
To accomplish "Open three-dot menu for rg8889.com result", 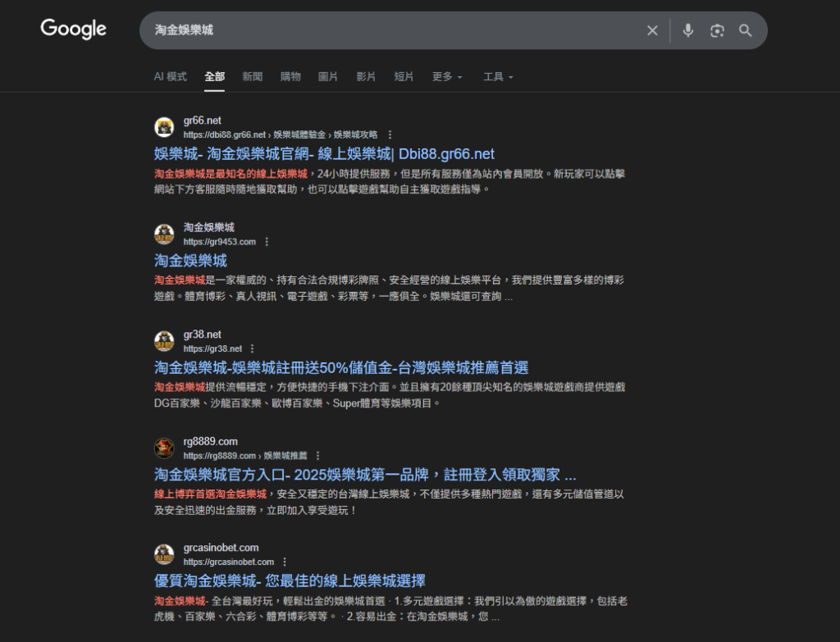I will pos(317,456).
